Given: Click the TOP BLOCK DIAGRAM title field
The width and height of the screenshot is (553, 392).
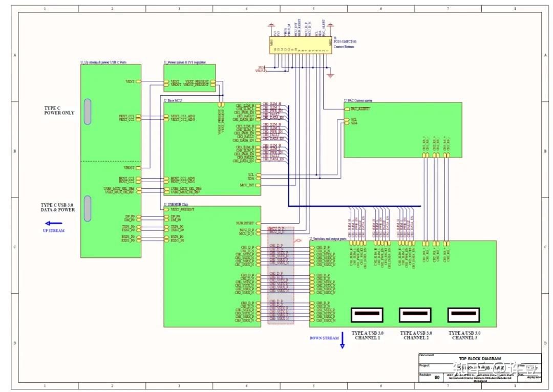Looking at the screenshot, I should pos(480,359).
